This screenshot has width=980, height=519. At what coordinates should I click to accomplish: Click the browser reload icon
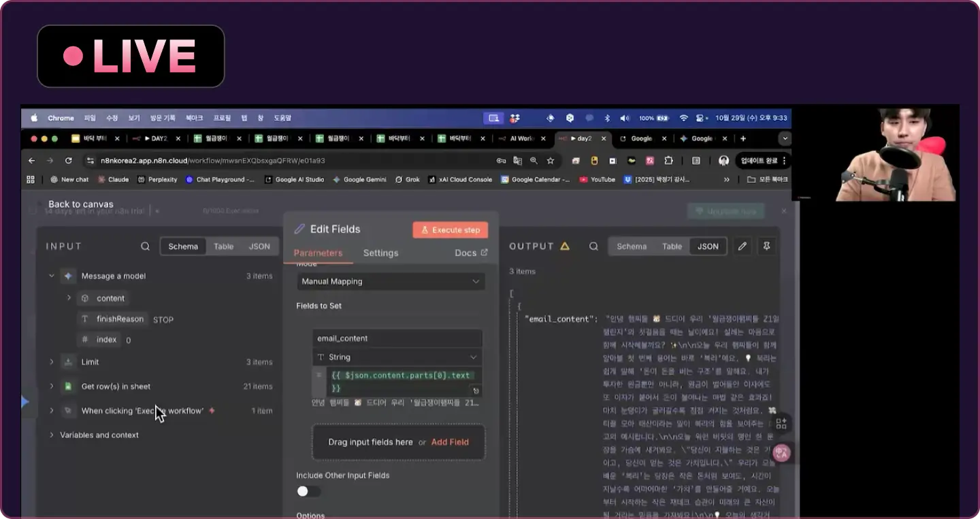click(68, 161)
